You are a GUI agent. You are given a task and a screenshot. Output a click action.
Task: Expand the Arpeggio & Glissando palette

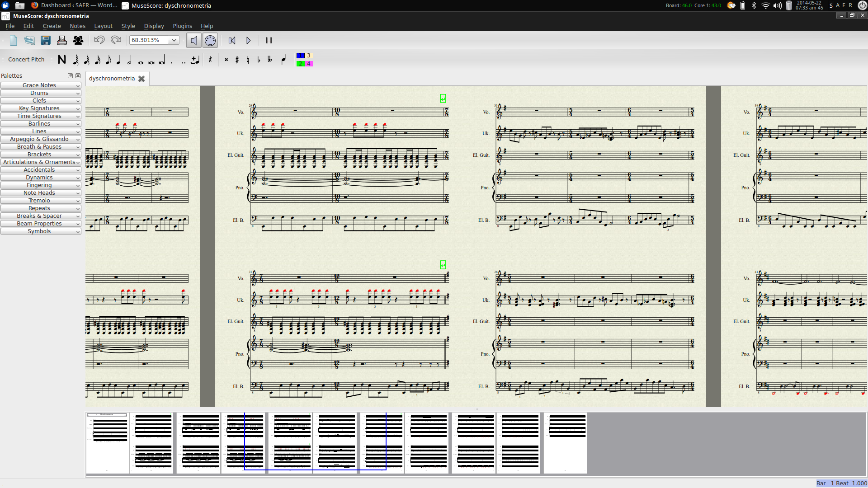click(41, 139)
